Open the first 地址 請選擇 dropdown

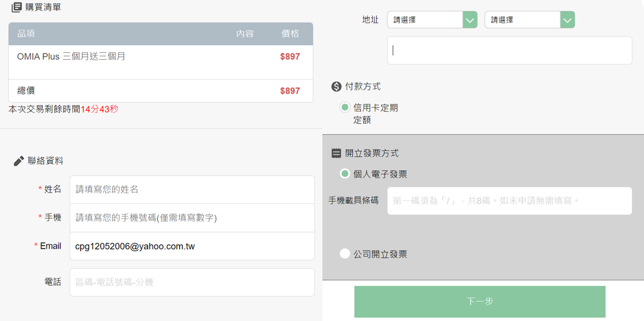click(x=432, y=20)
